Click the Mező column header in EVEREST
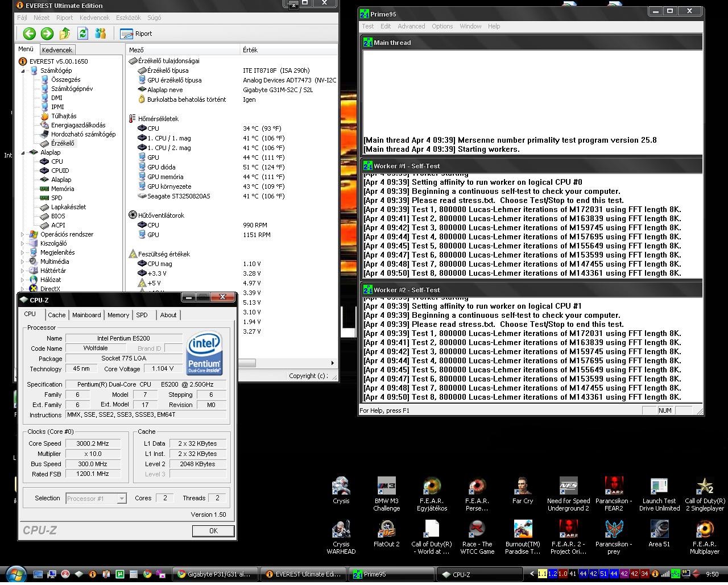 (x=183, y=50)
